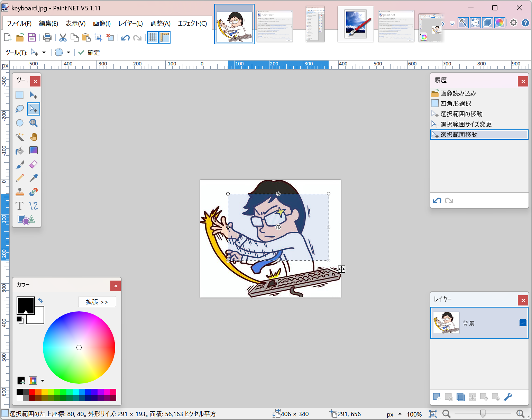Zoom the canvas to fit the window
532x420 pixels.
[x=432, y=414]
